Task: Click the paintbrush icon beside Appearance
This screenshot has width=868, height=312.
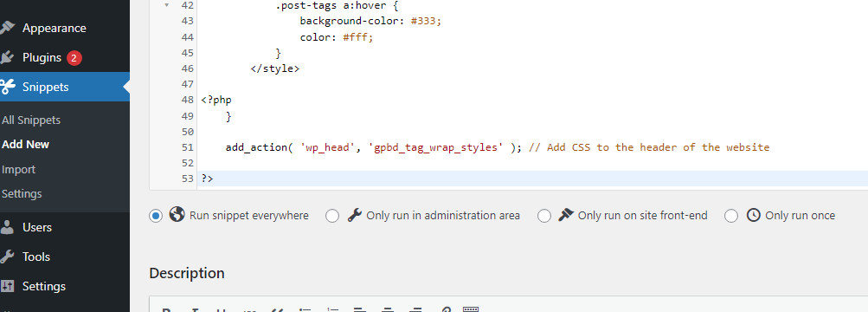Action: [x=7, y=28]
